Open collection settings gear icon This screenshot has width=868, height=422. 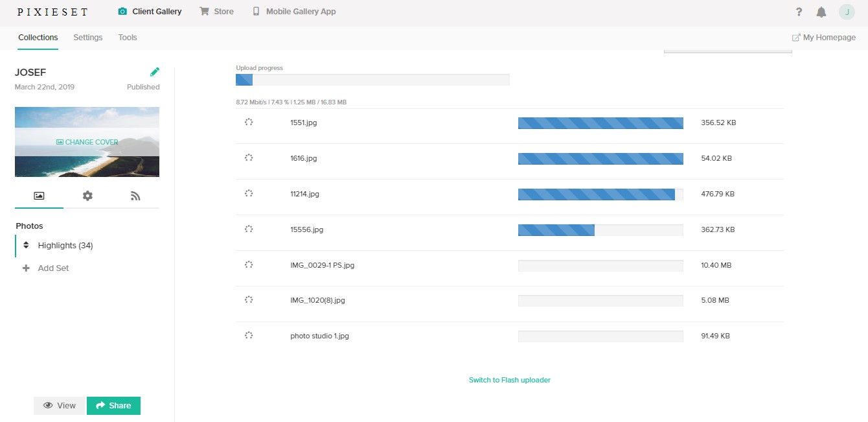(87, 196)
